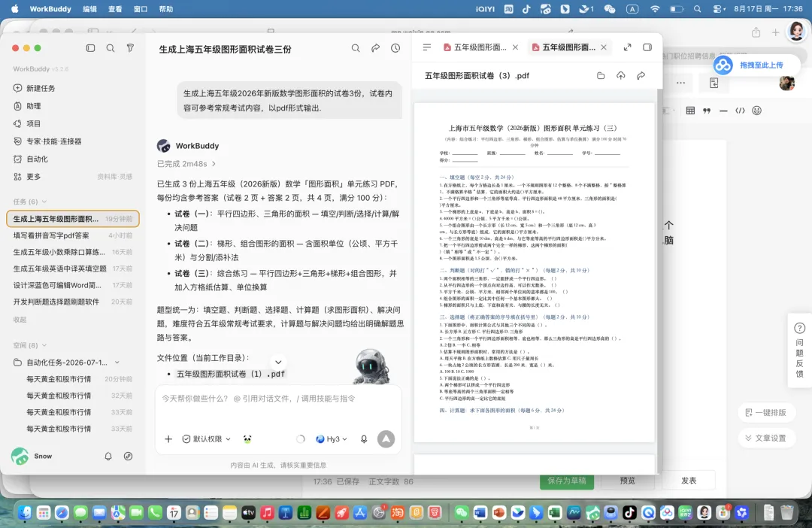Send message with the round arrow button
Screen dimensions: 812x528
(x=386, y=439)
